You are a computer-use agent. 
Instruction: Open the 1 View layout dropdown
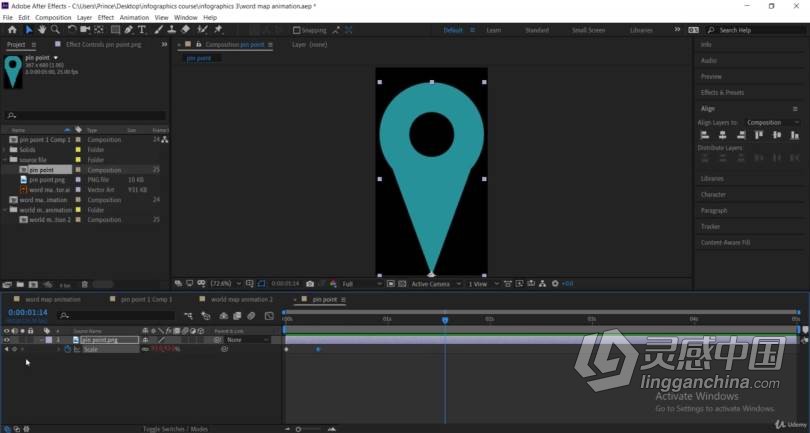click(x=483, y=284)
